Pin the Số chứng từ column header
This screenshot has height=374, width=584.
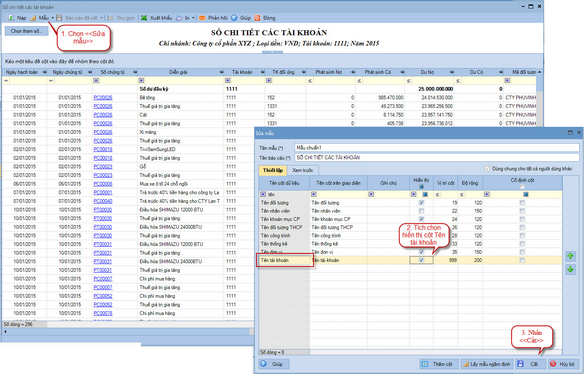tap(135, 72)
